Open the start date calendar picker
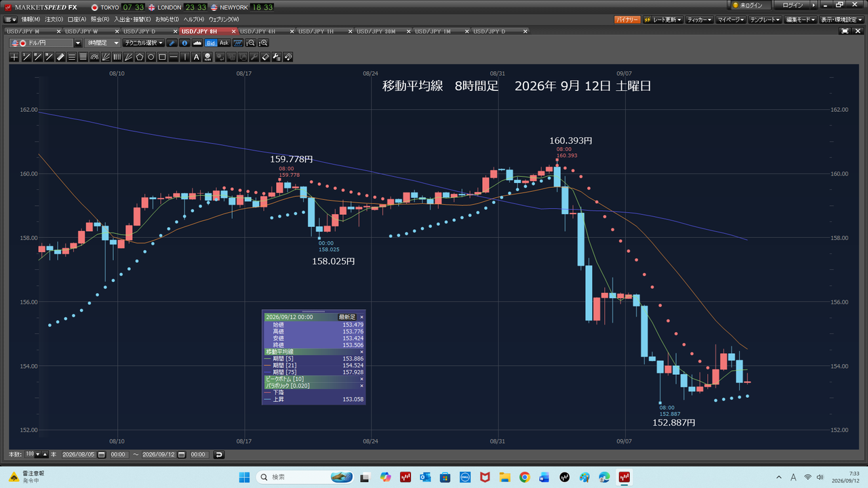The width and height of the screenshot is (868, 488). (x=102, y=454)
